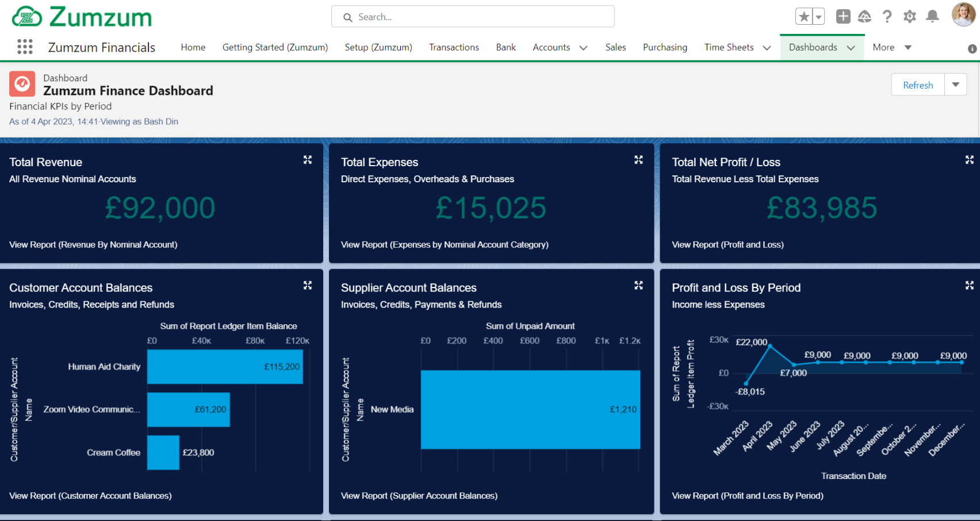Open the View Report (Profit and Loss) link
Viewport: 980px width, 521px height.
(x=728, y=244)
